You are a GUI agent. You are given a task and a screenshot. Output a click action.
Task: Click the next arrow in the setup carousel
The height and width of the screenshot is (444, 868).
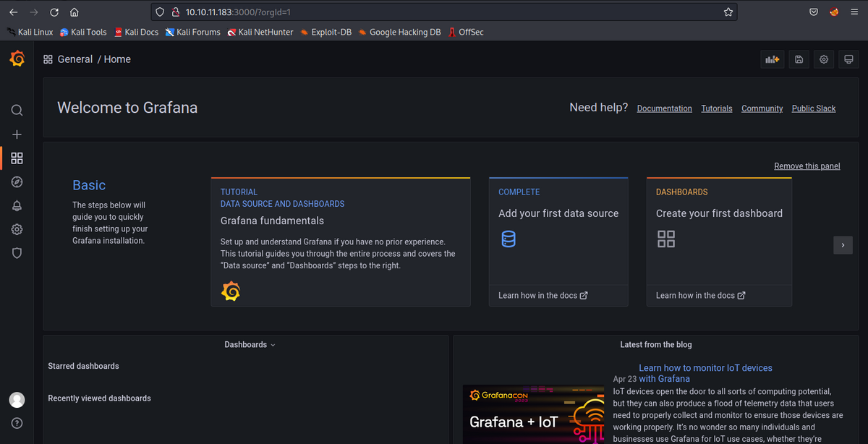coord(843,245)
